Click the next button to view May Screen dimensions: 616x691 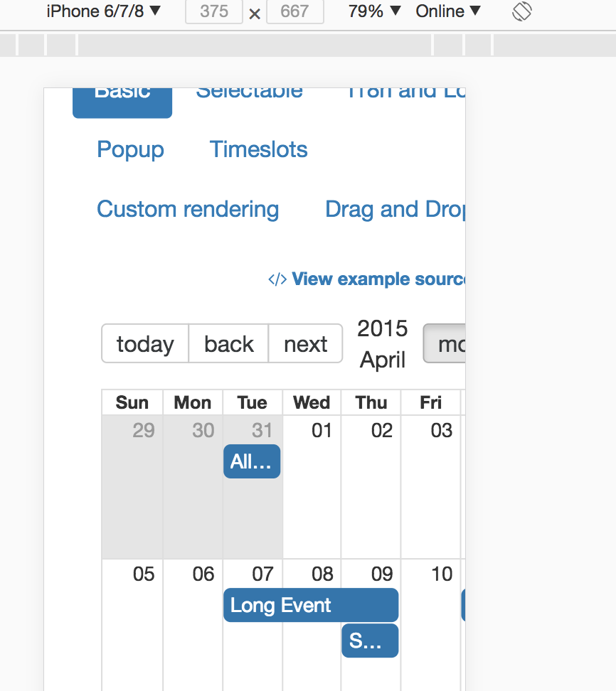pos(305,343)
